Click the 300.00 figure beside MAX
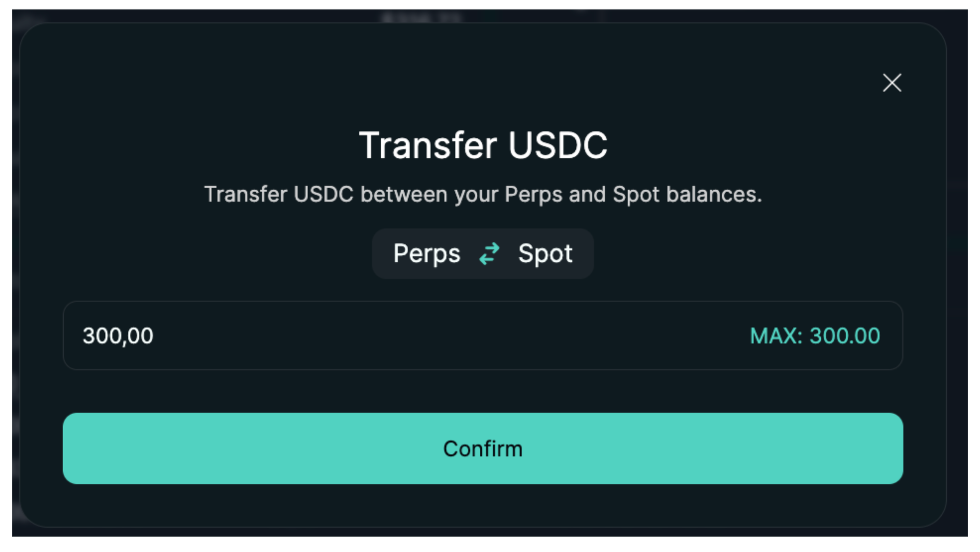The image size is (980, 552). 845,336
